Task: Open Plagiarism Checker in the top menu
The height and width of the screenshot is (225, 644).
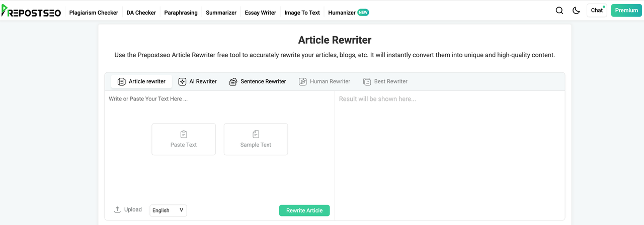Action: click(94, 13)
